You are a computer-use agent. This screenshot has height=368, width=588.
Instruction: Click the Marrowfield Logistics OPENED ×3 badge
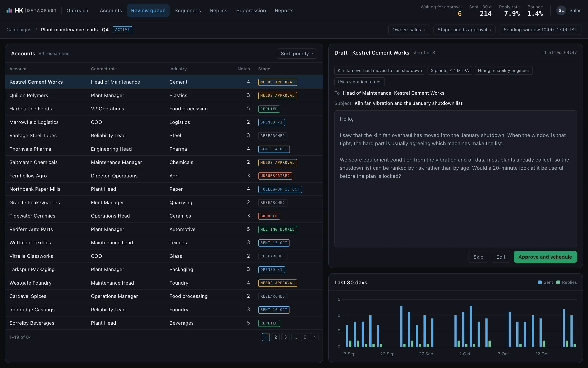[271, 122]
